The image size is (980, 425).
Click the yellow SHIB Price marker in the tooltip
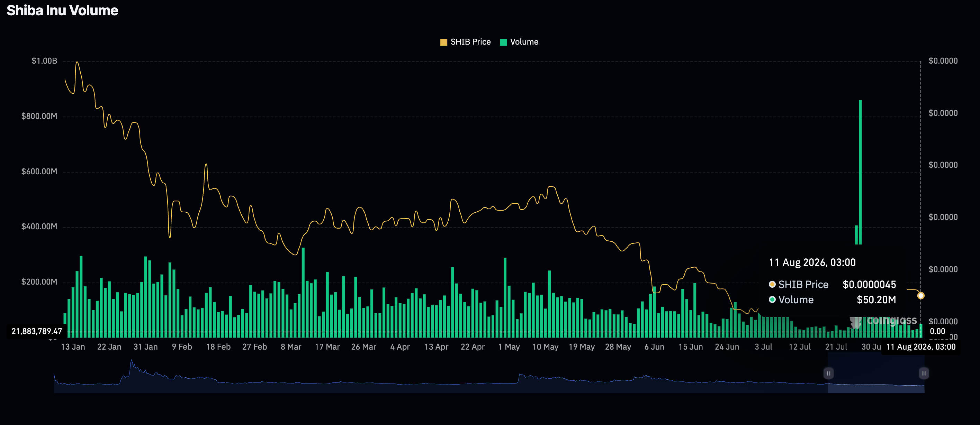point(772,284)
